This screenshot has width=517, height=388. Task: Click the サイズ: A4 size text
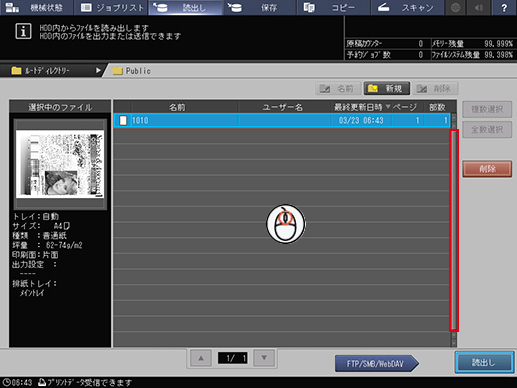point(41,226)
